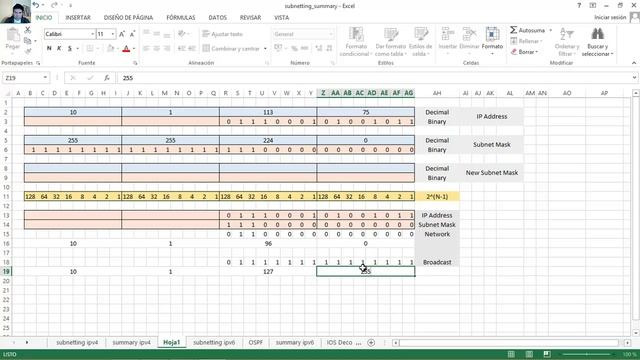The image size is (640, 360).
Task: Open the DATOS ribbon tab
Action: [x=218, y=18]
